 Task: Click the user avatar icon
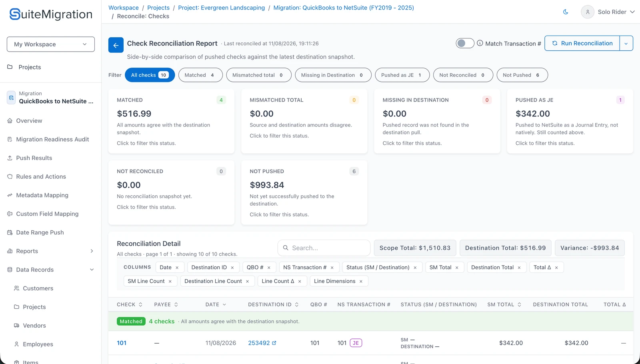click(587, 12)
